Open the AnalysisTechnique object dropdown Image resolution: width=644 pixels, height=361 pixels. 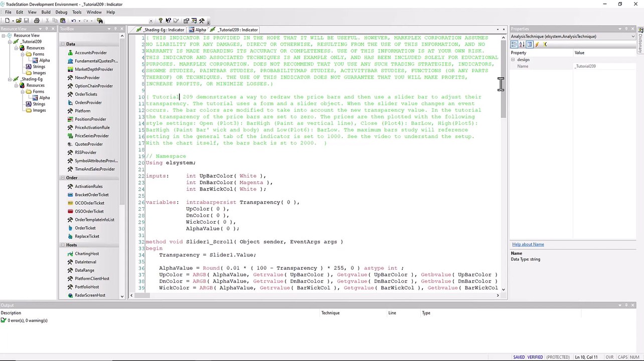[633, 37]
